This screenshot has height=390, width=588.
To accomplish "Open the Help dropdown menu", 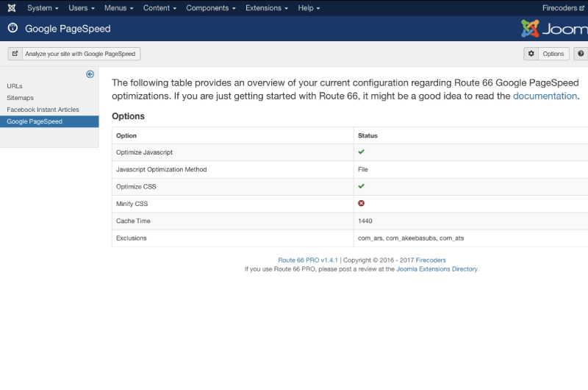I will click(x=309, y=8).
